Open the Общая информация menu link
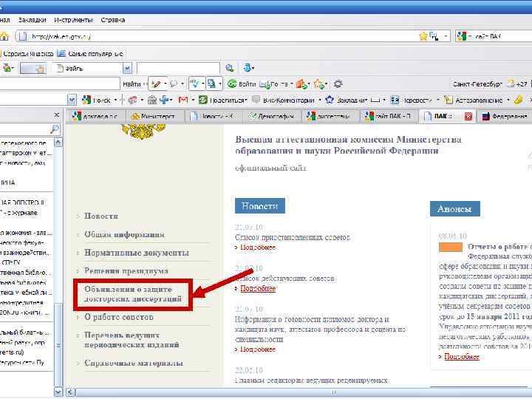The width and height of the screenshot is (532, 399). pyautogui.click(x=125, y=234)
